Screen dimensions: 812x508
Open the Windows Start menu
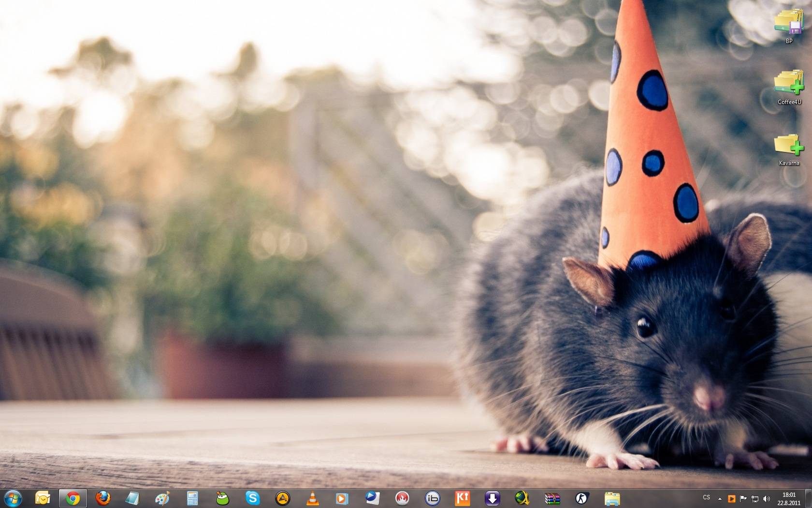[x=13, y=498]
